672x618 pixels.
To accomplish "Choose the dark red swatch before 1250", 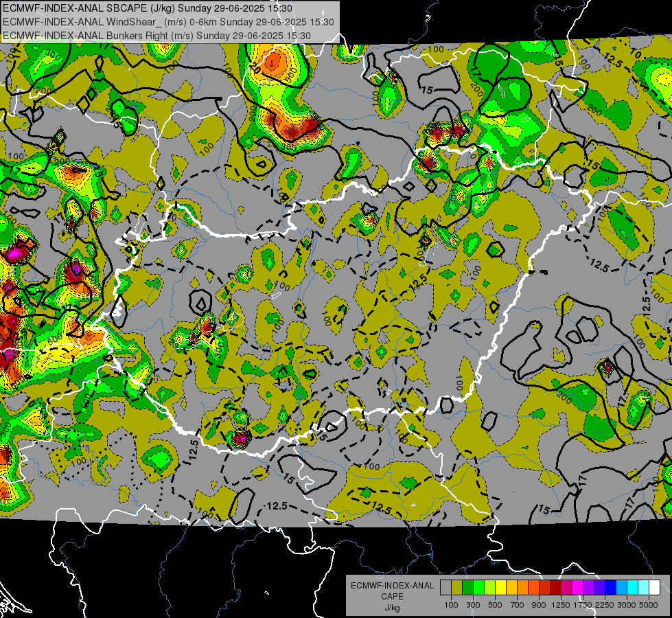I will point(555,587).
